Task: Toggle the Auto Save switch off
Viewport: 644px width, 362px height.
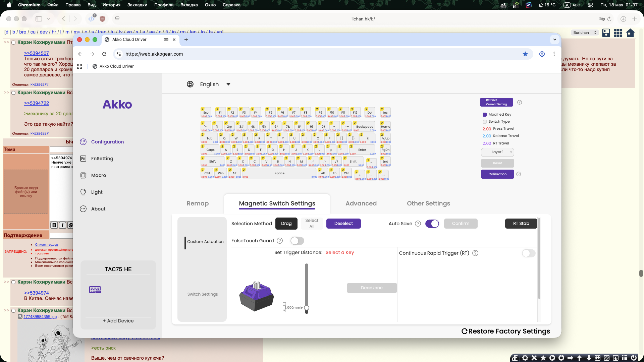Action: point(432,224)
